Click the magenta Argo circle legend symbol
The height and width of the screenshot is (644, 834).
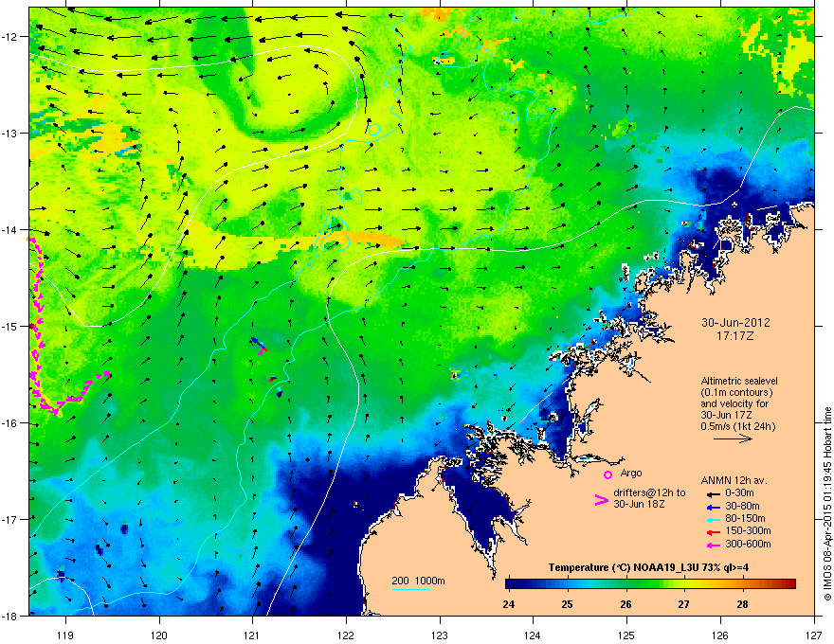[607, 474]
